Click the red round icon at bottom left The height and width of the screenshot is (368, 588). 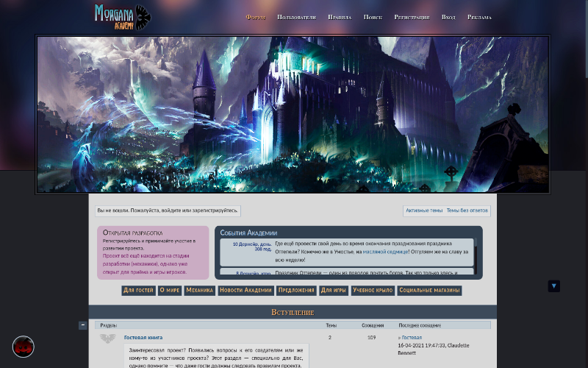tap(24, 347)
